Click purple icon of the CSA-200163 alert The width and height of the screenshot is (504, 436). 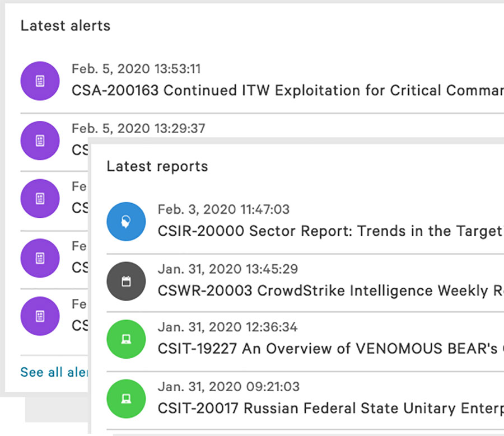pos(40,81)
